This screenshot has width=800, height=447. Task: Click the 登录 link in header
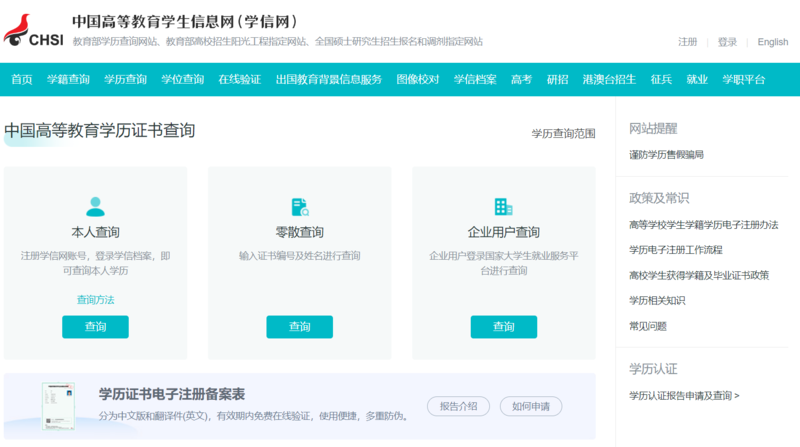(x=727, y=42)
